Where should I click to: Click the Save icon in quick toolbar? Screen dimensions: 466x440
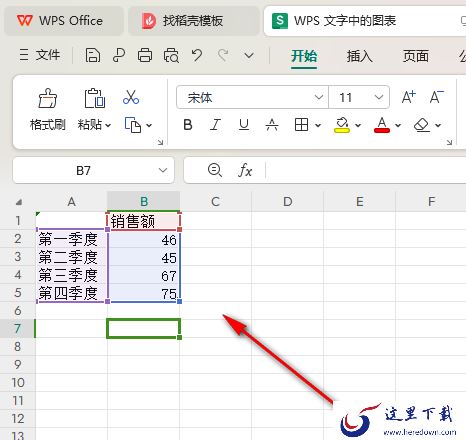(93, 55)
